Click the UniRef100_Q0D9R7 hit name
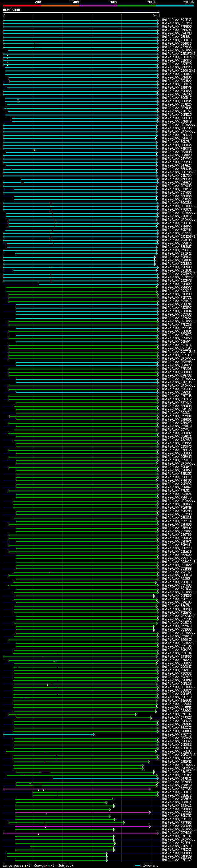Screen dimensions: 197x868 (x=176, y=484)
